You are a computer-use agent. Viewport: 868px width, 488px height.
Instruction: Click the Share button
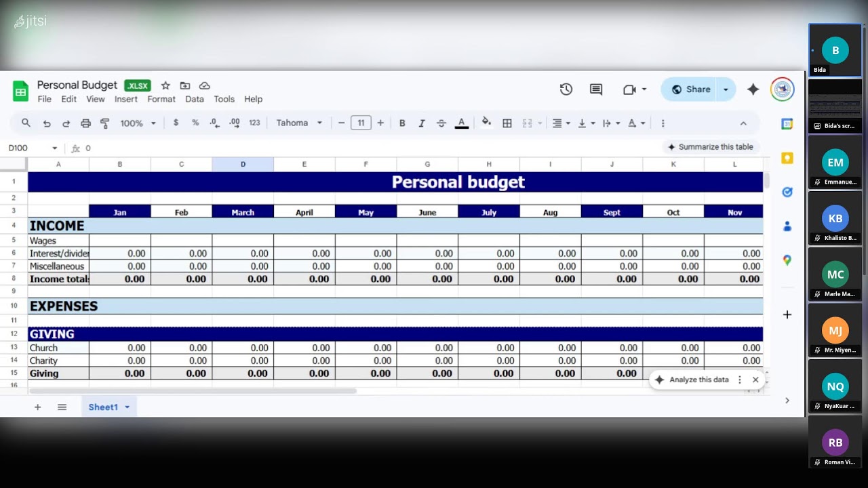[x=690, y=89]
